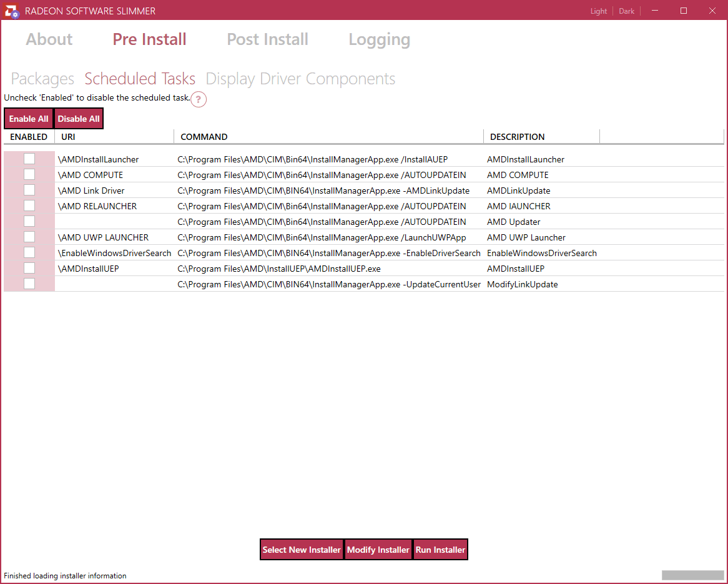Sort by the COMMAND column header
The image size is (728, 584).
pyautogui.click(x=328, y=137)
